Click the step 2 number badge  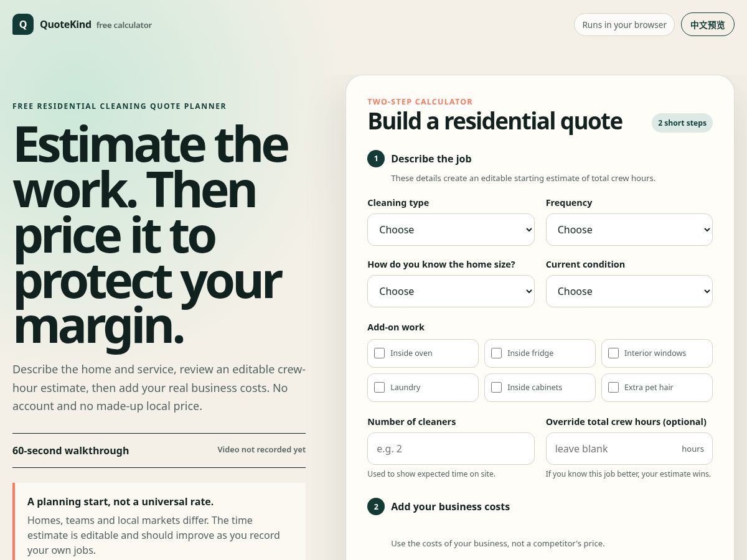(376, 506)
